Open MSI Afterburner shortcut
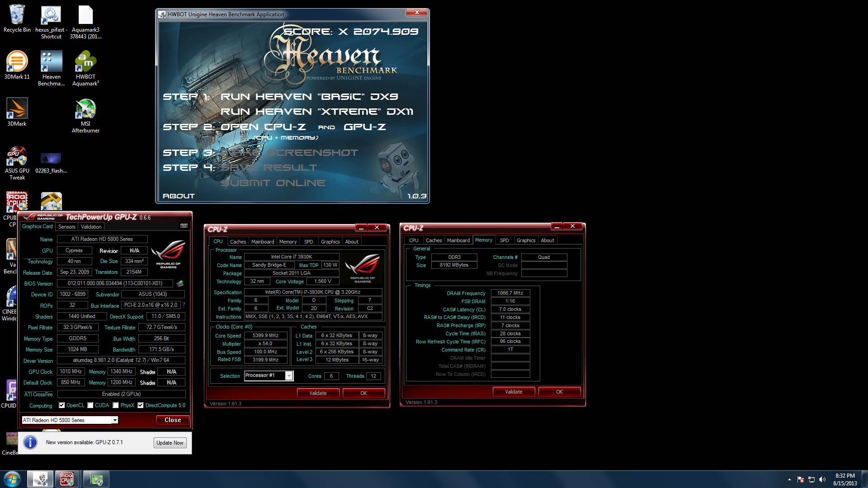 (85, 116)
